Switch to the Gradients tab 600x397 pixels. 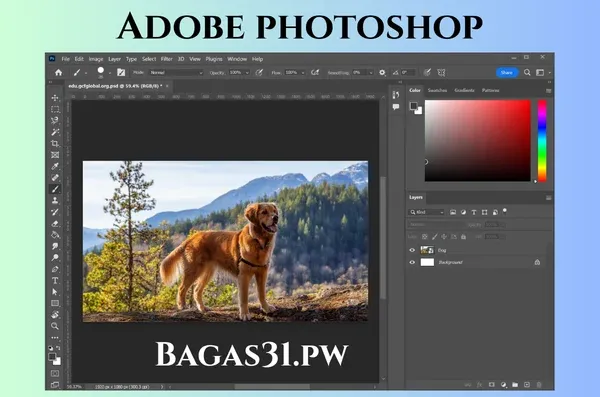[464, 90]
